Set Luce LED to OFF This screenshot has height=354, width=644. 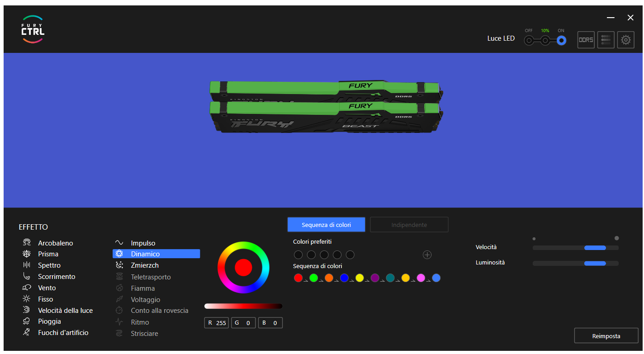click(529, 41)
